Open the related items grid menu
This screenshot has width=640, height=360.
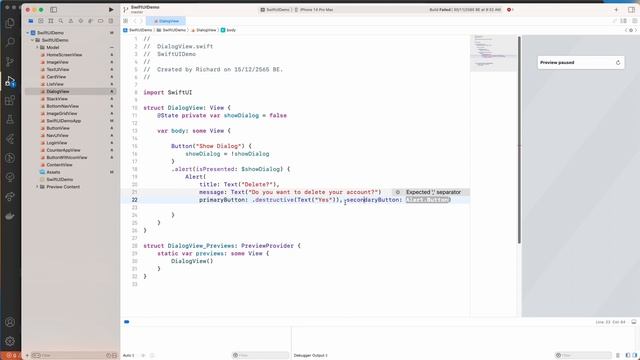[126, 21]
